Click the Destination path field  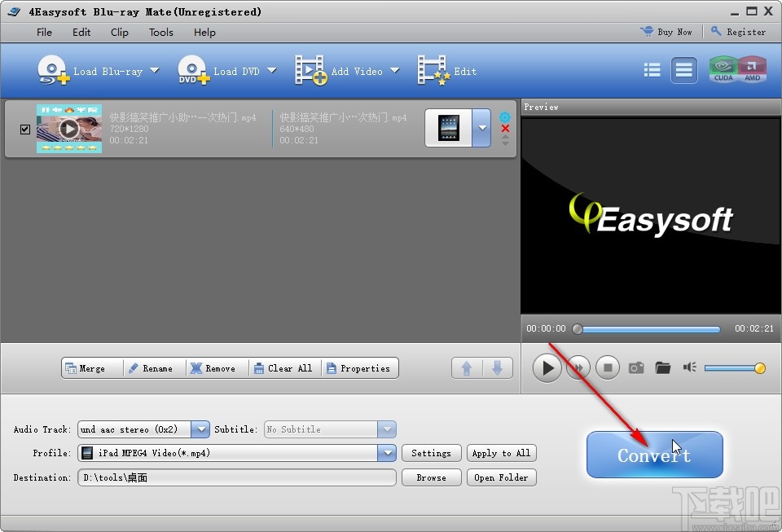point(237,477)
